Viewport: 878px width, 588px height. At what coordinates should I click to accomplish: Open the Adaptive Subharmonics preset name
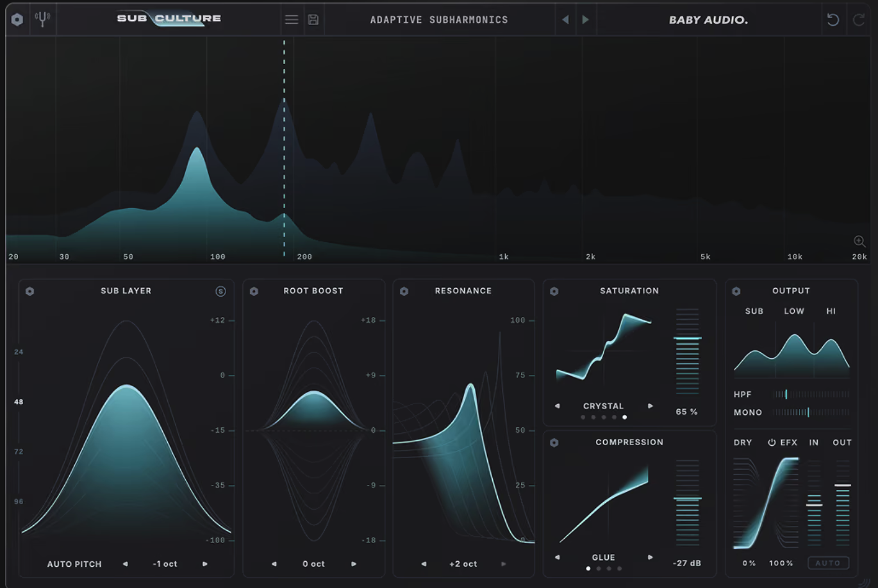click(x=439, y=20)
